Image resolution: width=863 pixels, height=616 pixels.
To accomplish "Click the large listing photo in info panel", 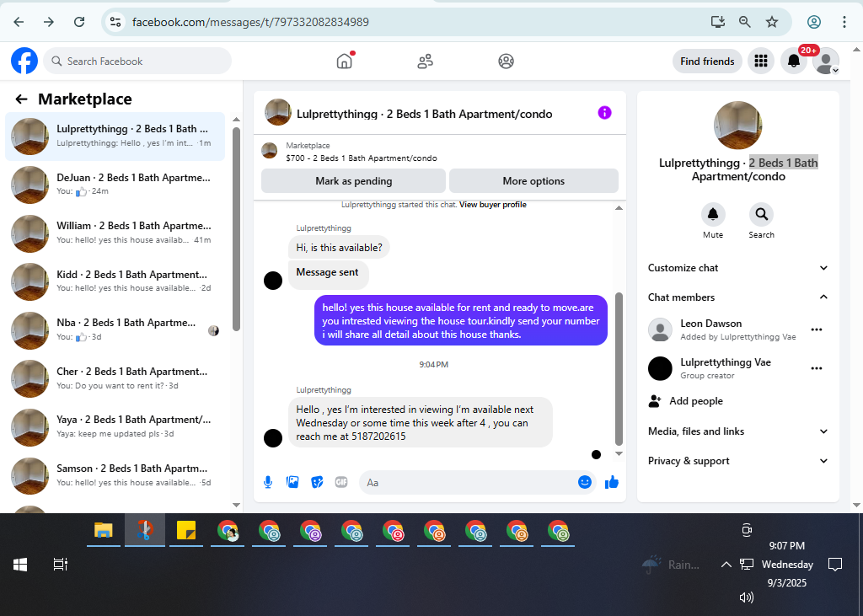I will (737, 126).
